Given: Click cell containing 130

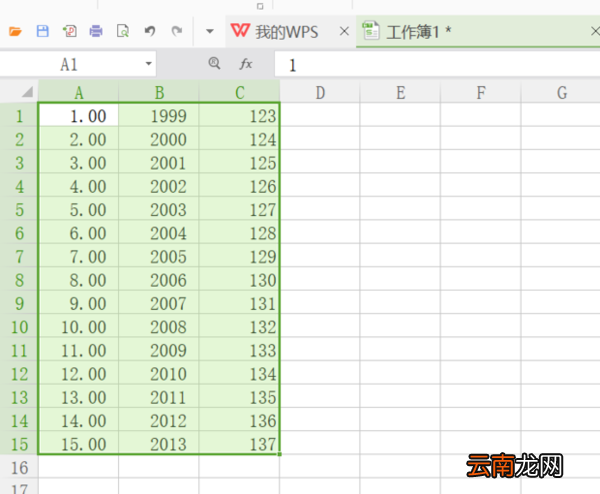Looking at the screenshot, I should [x=239, y=280].
